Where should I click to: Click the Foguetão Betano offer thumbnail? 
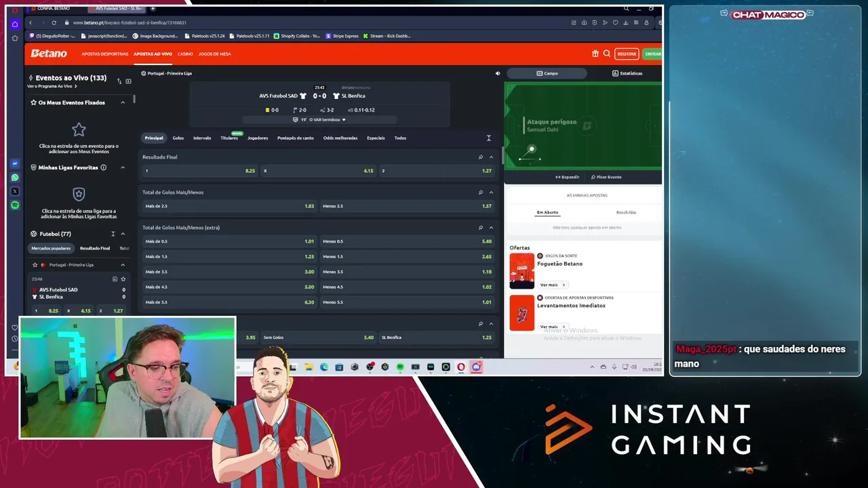pos(522,271)
